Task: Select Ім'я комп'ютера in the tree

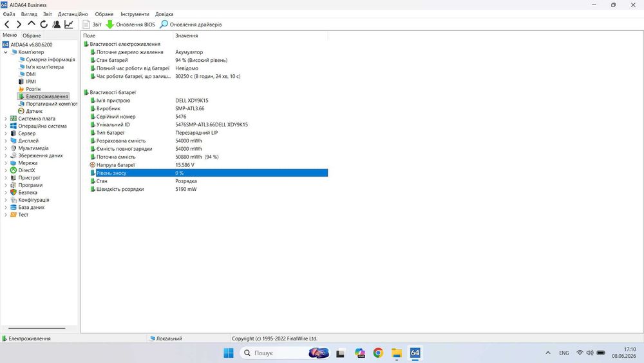Action: coord(45,67)
